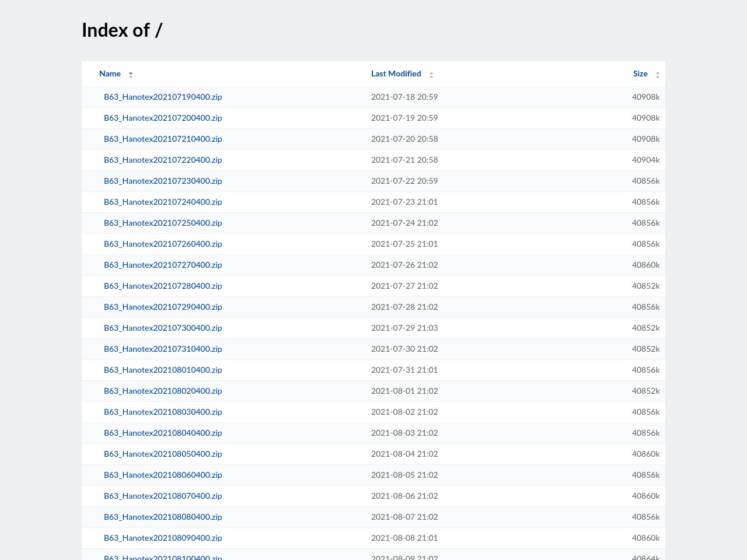Get the B63_Hanotex202107310400.zip file
Image resolution: width=747 pixels, height=560 pixels.
click(x=163, y=349)
